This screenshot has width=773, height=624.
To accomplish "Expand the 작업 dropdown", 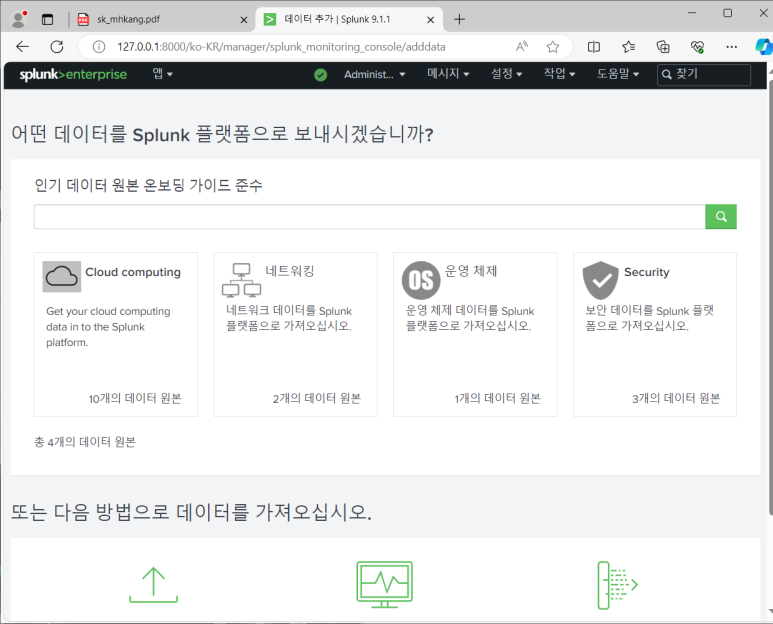I will [x=559, y=74].
